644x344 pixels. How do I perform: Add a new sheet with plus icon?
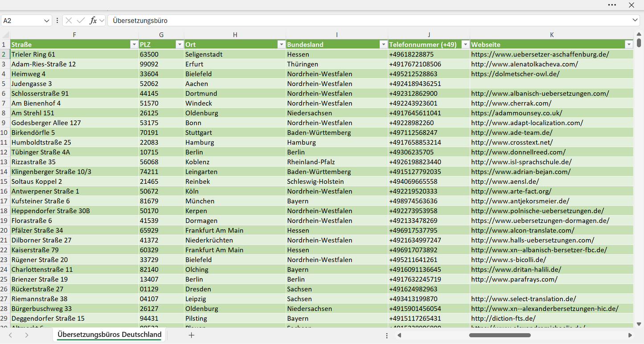(x=191, y=335)
